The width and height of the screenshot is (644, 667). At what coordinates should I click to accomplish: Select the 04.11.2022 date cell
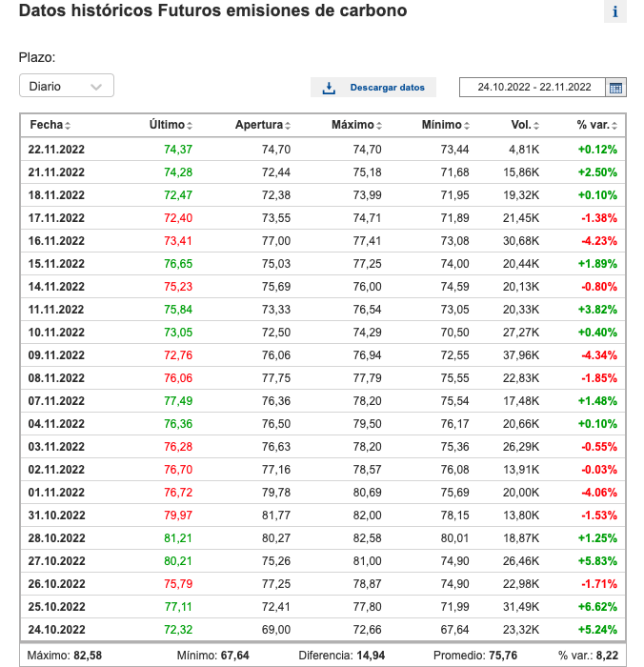pyautogui.click(x=56, y=424)
